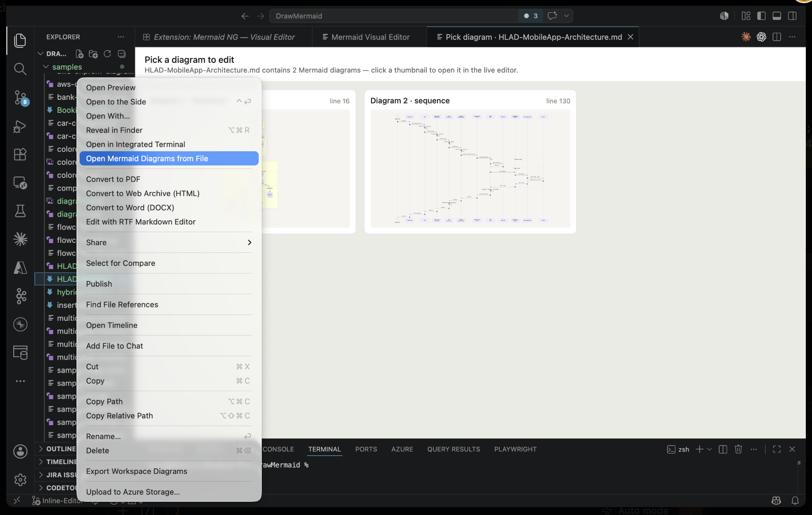Choose Reveal in Finder

(169, 130)
